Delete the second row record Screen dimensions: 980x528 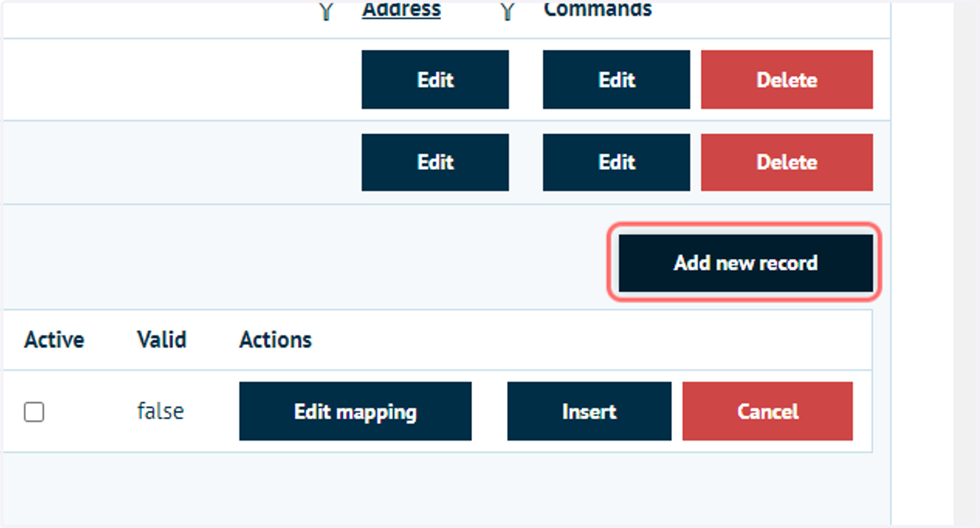tap(787, 163)
